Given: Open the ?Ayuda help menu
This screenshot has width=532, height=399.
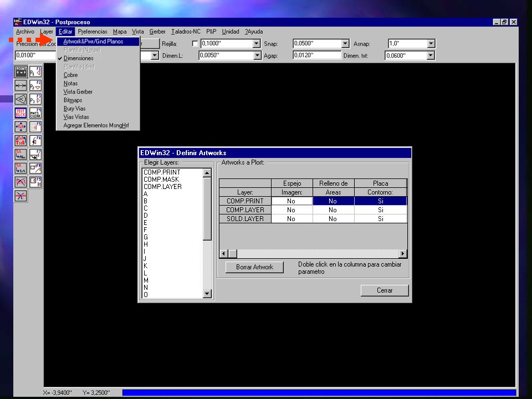Looking at the screenshot, I should (x=254, y=32).
